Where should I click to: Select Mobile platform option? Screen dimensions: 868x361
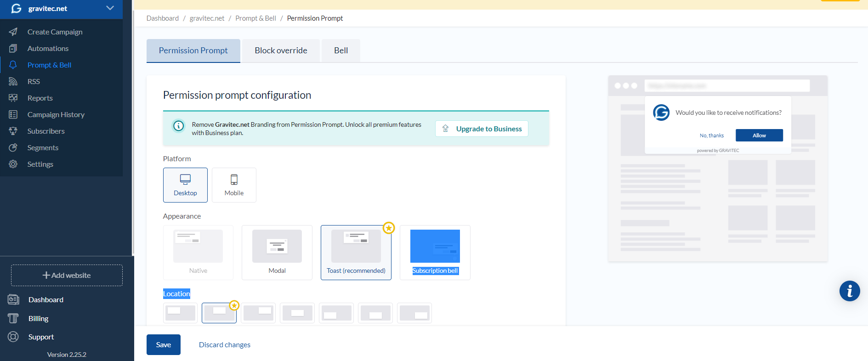click(234, 185)
